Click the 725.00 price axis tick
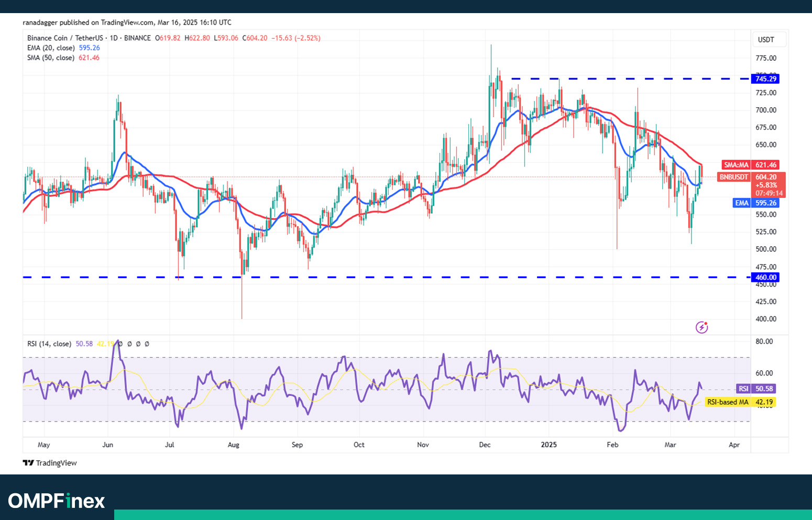The height and width of the screenshot is (520, 812). (766, 93)
